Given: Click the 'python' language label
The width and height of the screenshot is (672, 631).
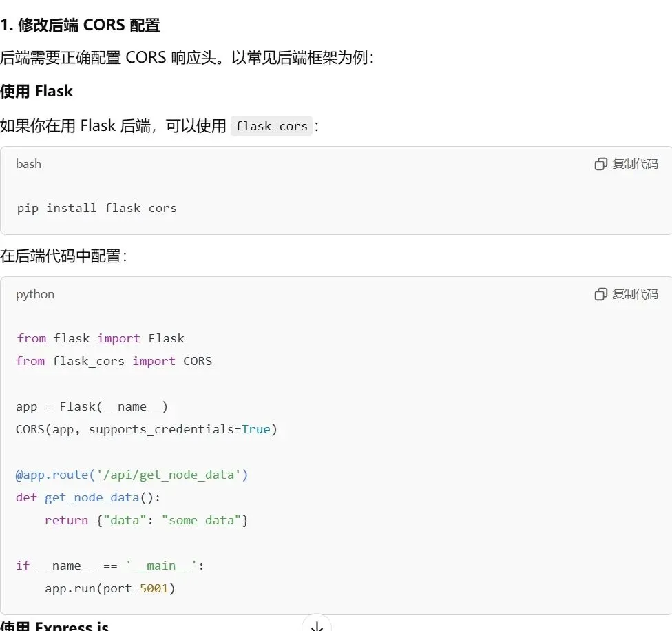Looking at the screenshot, I should [35, 295].
